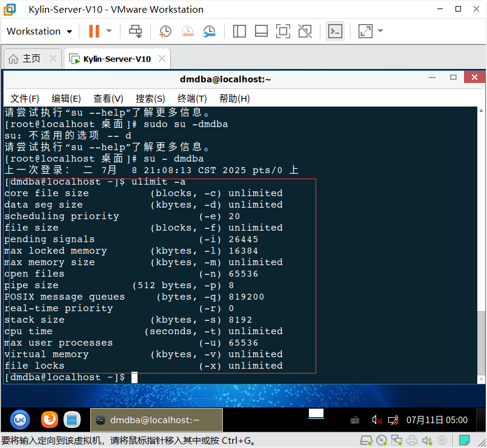487x448 pixels.
Task: Open the keyboard input tray icon
Action: pyautogui.click(x=355, y=420)
